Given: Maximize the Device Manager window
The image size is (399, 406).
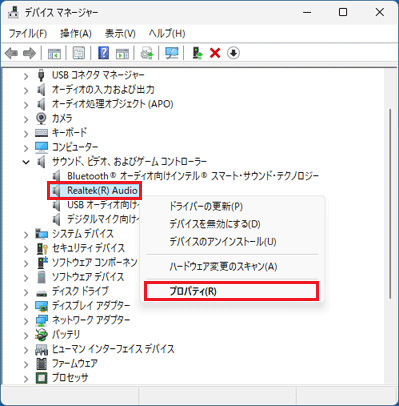Looking at the screenshot, I should 343,12.
